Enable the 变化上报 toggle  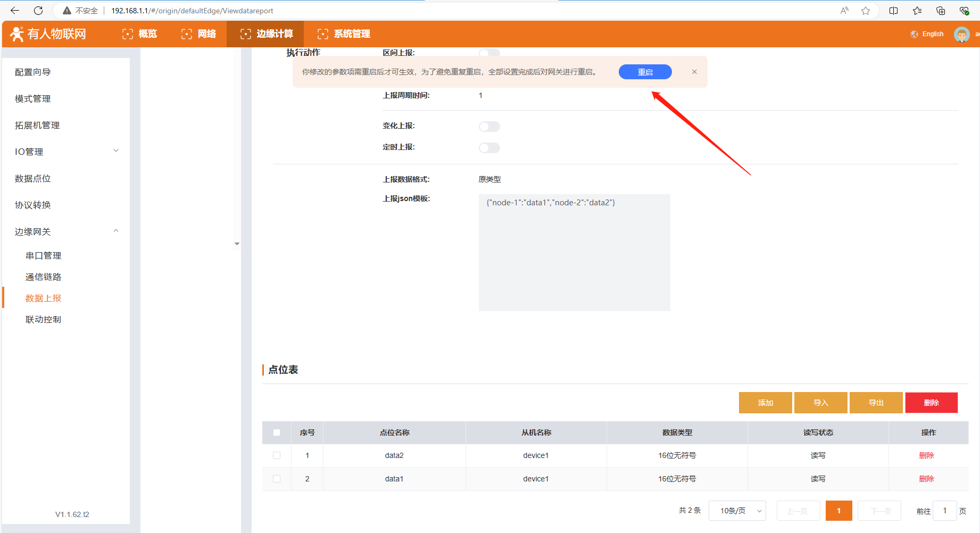coord(489,127)
